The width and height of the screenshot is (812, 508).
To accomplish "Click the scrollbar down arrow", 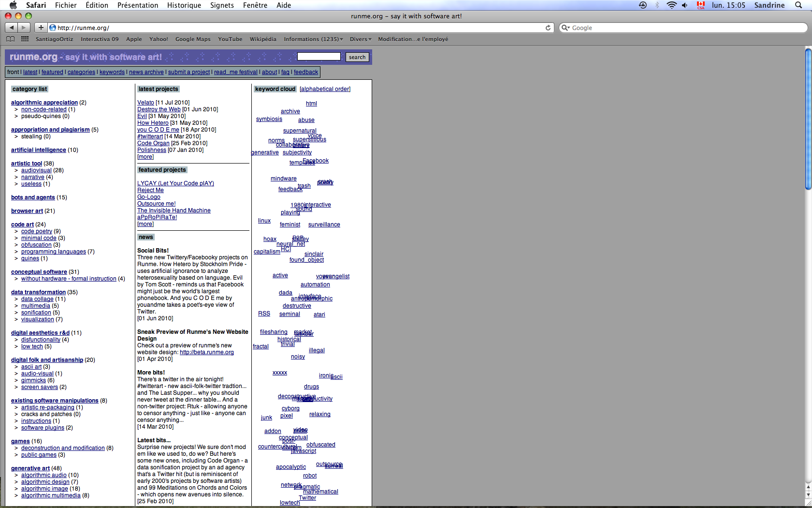I will pyautogui.click(x=808, y=495).
